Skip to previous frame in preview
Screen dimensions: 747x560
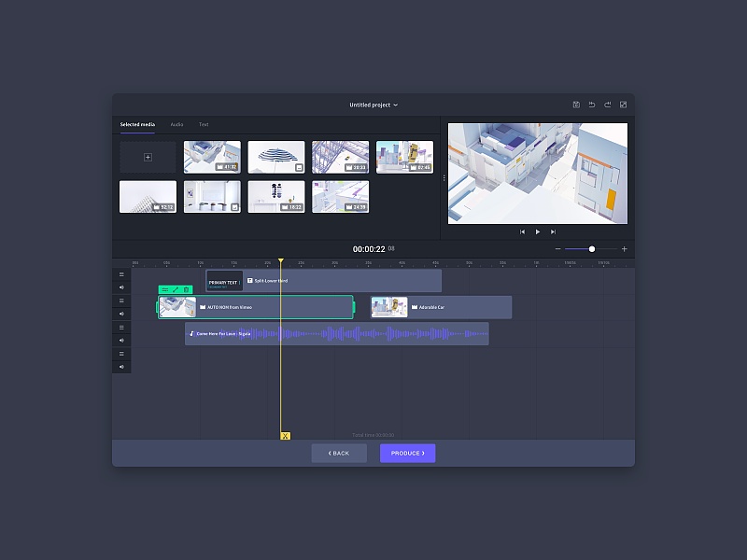point(522,231)
